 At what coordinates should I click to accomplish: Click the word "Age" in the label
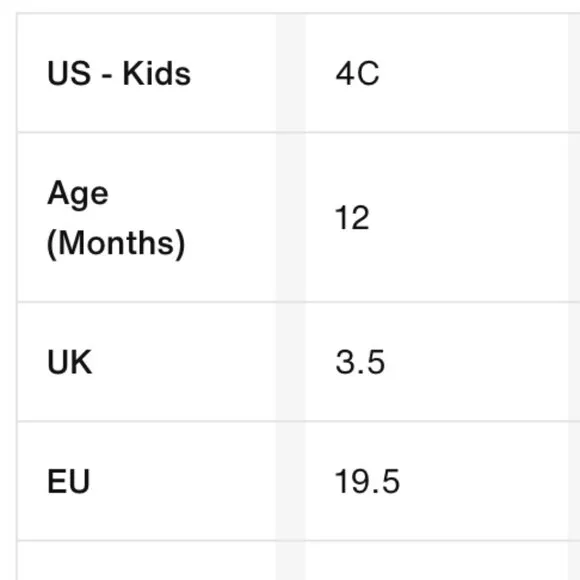[78, 194]
